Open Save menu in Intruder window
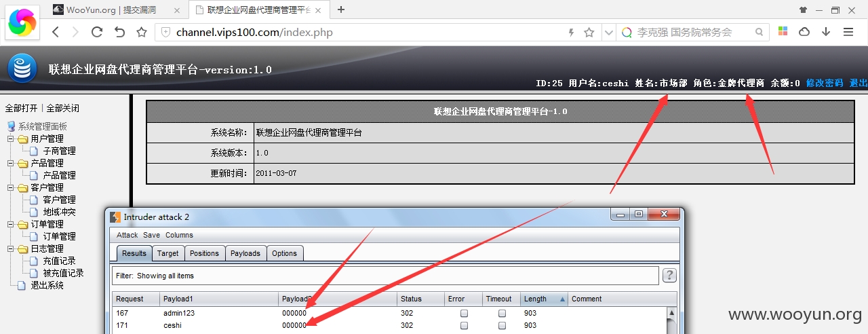Viewport: 868px width, 334px height. [x=151, y=235]
